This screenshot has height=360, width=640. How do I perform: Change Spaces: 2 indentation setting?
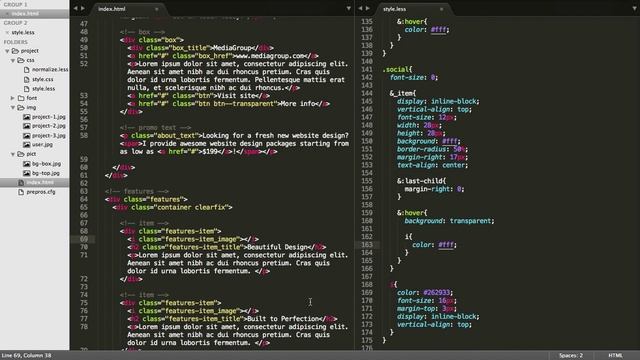571,356
